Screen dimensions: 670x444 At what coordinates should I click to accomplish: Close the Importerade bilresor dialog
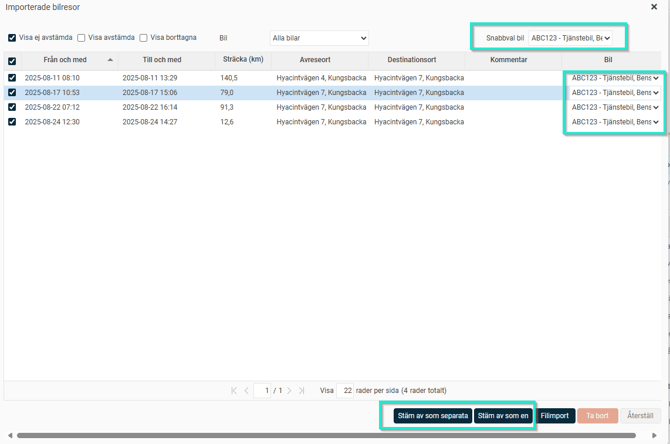click(x=654, y=7)
